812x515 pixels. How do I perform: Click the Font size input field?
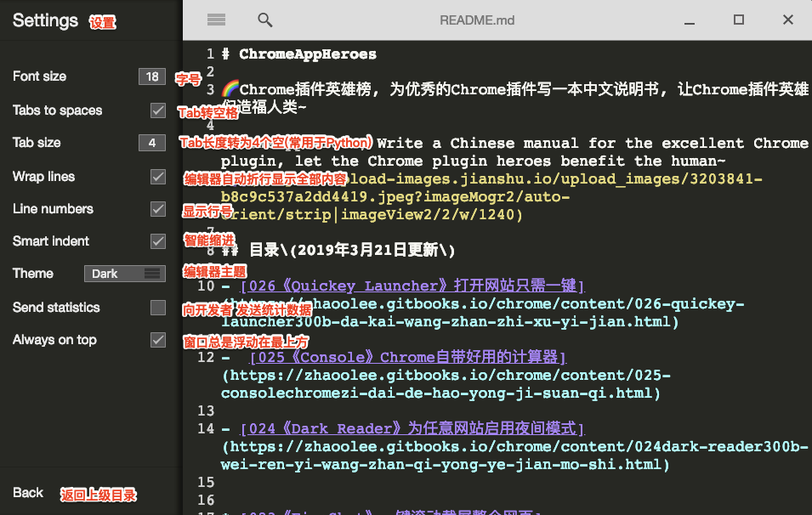152,76
